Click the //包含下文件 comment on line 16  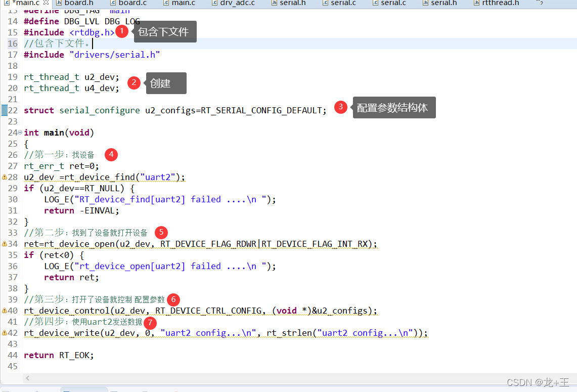point(57,43)
